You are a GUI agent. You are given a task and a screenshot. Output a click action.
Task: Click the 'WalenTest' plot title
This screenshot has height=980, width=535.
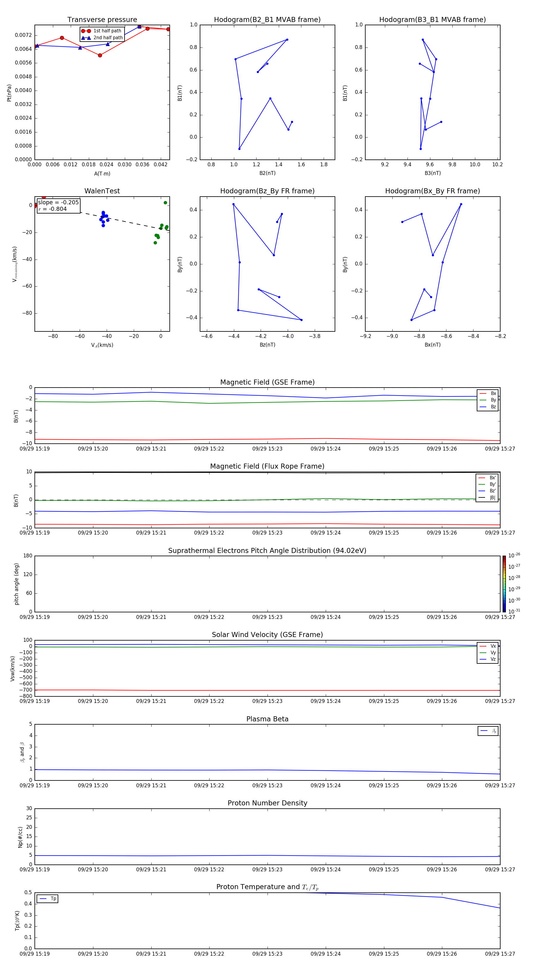tap(102, 191)
